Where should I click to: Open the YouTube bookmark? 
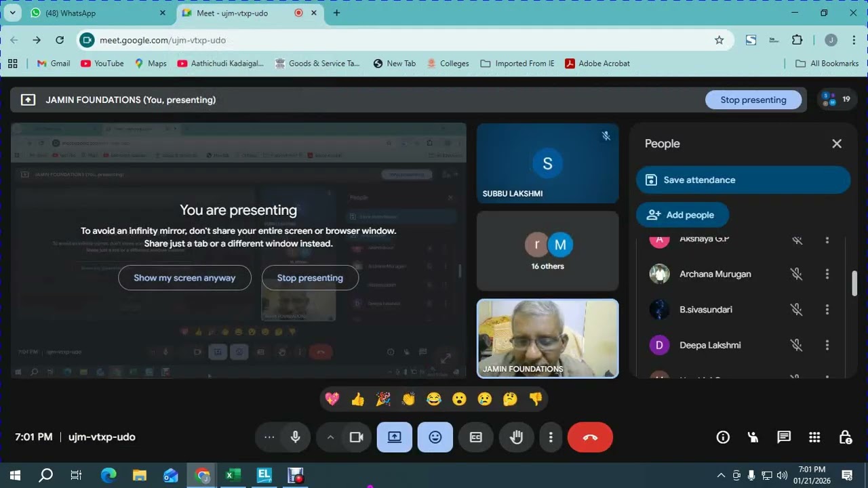click(102, 63)
